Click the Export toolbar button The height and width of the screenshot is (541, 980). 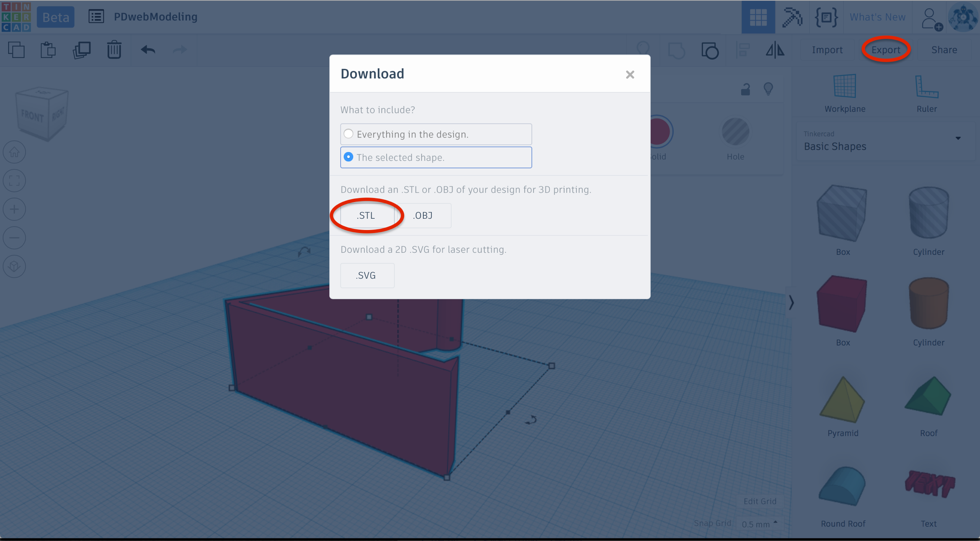point(886,50)
